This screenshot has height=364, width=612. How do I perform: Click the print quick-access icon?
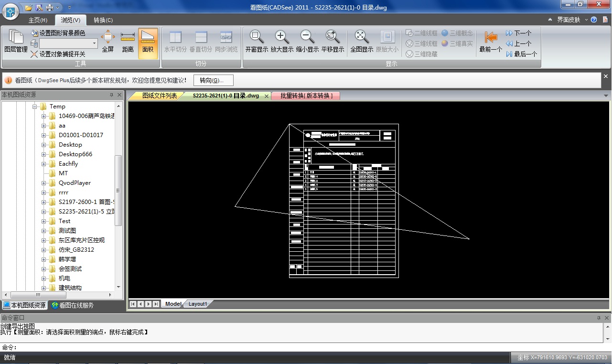(50, 8)
